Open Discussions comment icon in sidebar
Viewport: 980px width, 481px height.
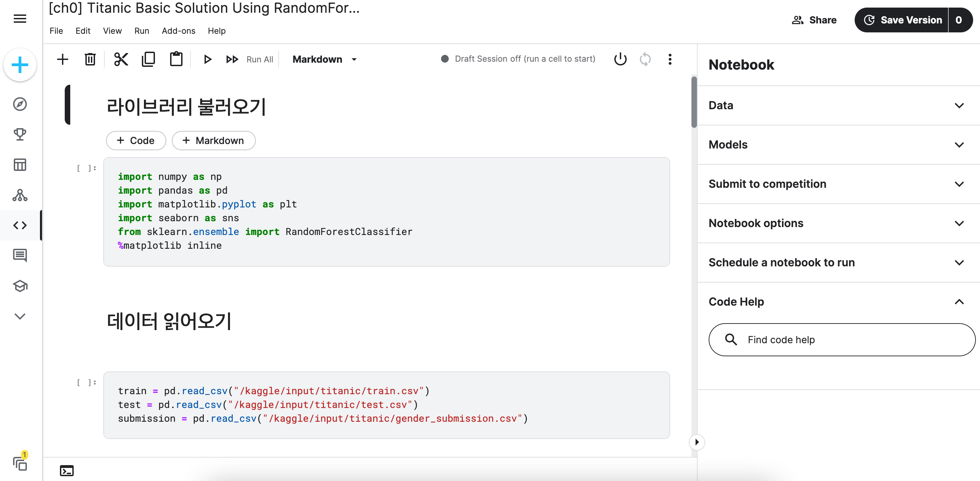[x=20, y=255]
